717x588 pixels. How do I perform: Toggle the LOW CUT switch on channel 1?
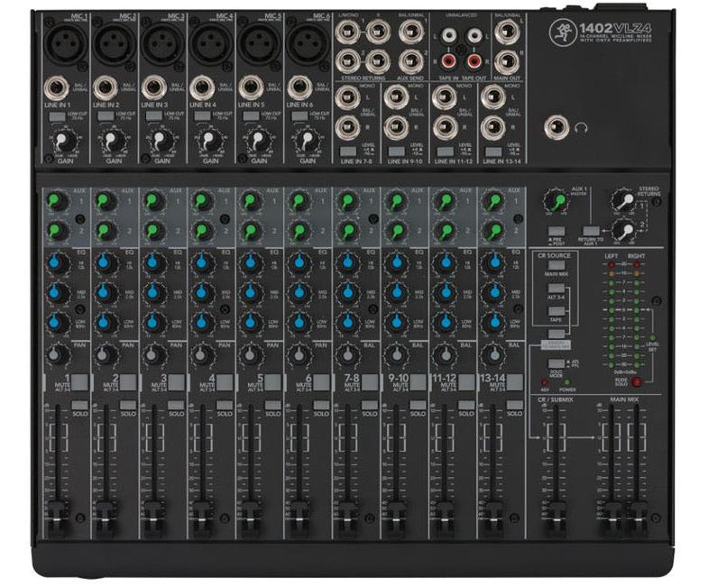click(x=57, y=116)
